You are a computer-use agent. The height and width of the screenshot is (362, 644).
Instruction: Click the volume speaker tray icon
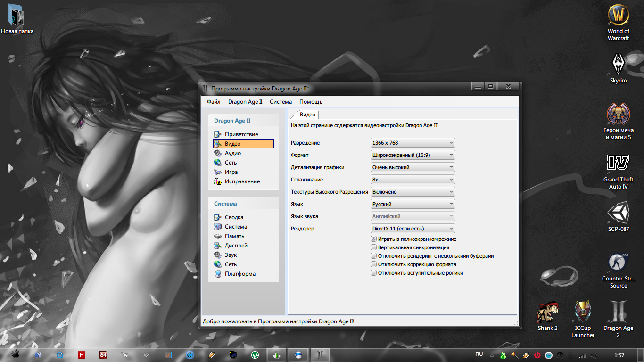(594, 355)
